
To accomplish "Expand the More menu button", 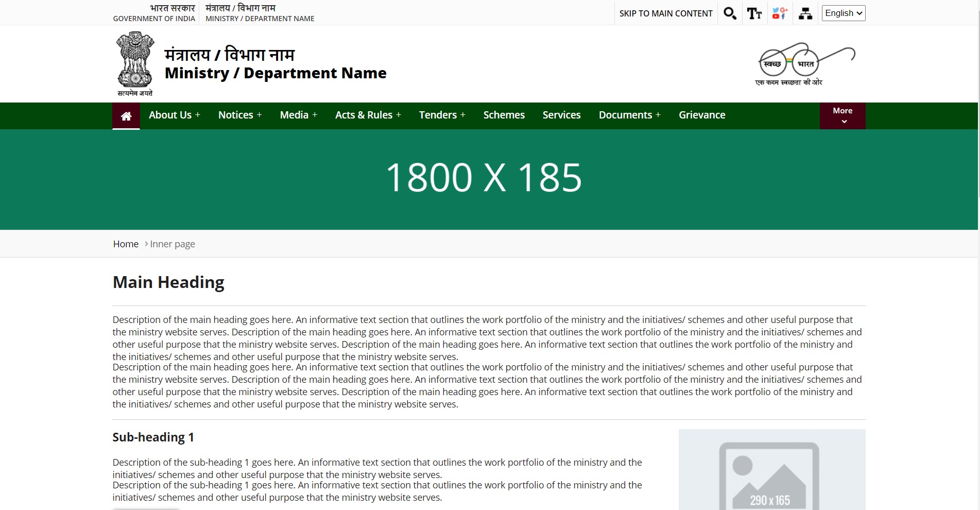I will (x=843, y=116).
